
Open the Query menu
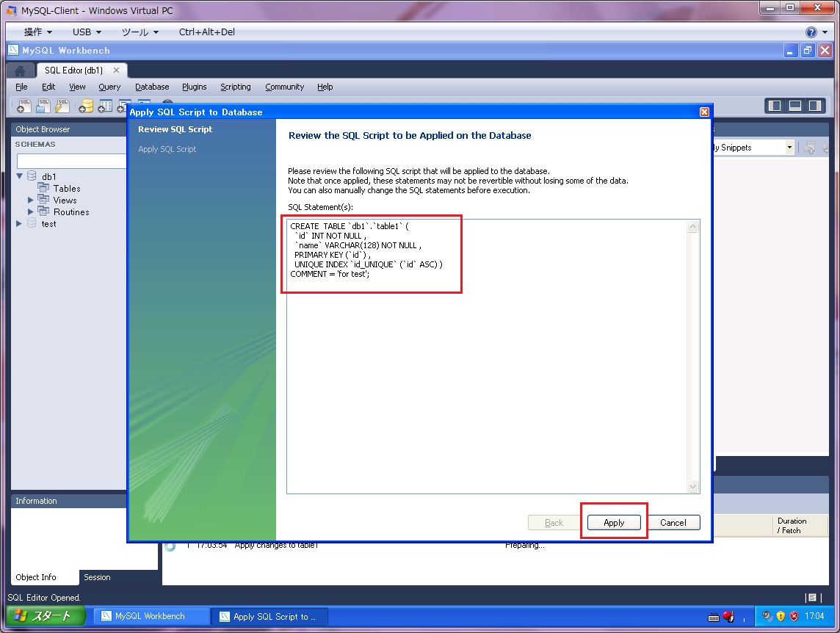tap(109, 87)
